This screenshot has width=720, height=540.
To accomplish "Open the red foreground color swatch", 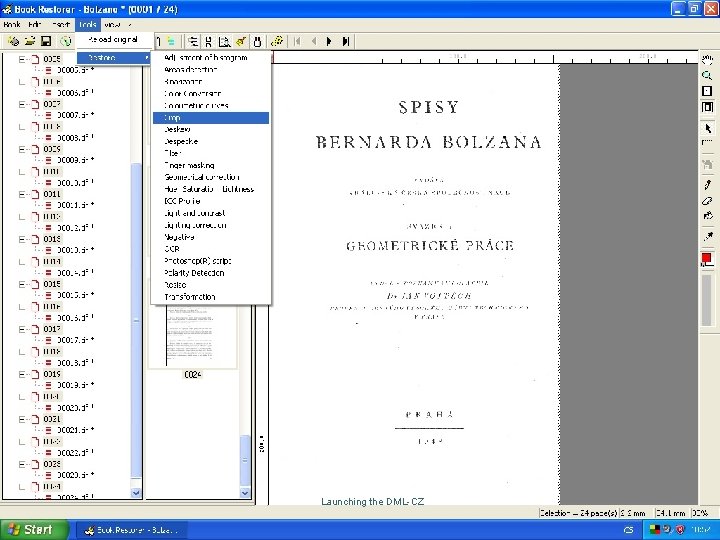I will pos(707,259).
